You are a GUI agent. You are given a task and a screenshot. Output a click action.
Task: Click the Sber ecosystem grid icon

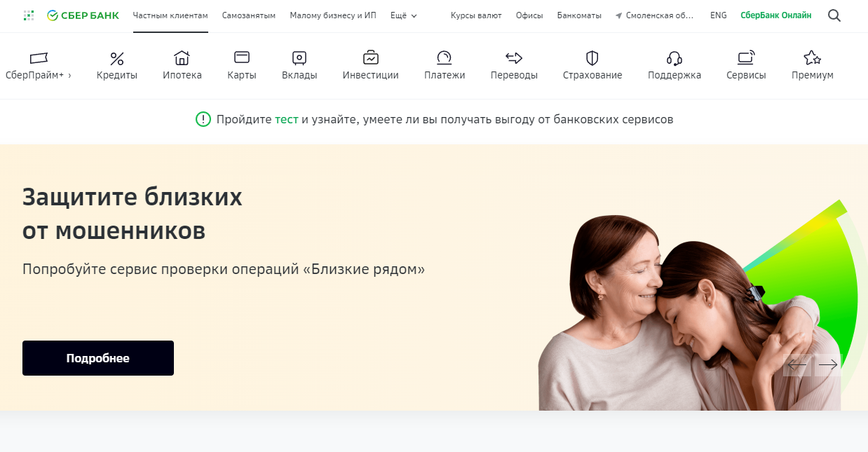point(28,15)
